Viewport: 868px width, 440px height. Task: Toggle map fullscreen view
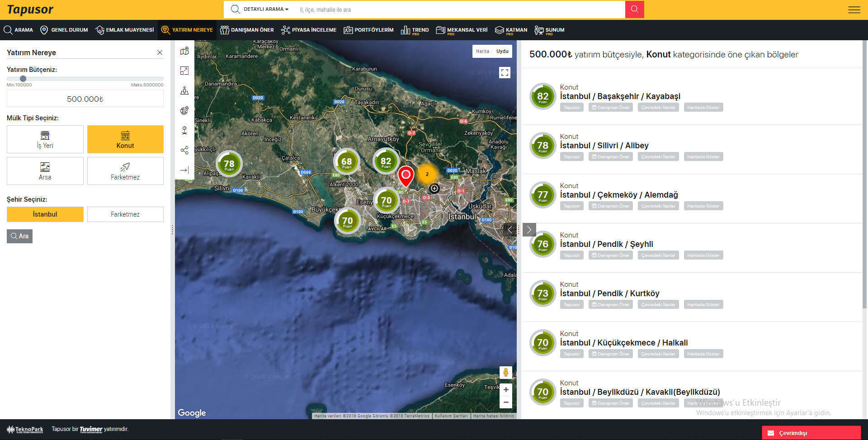click(x=505, y=72)
